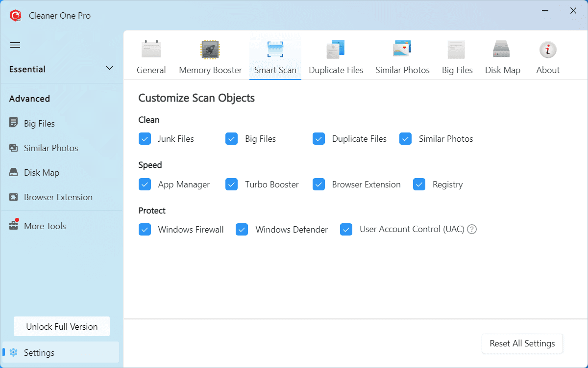Switch to the Similar Photos tab label

(x=402, y=70)
